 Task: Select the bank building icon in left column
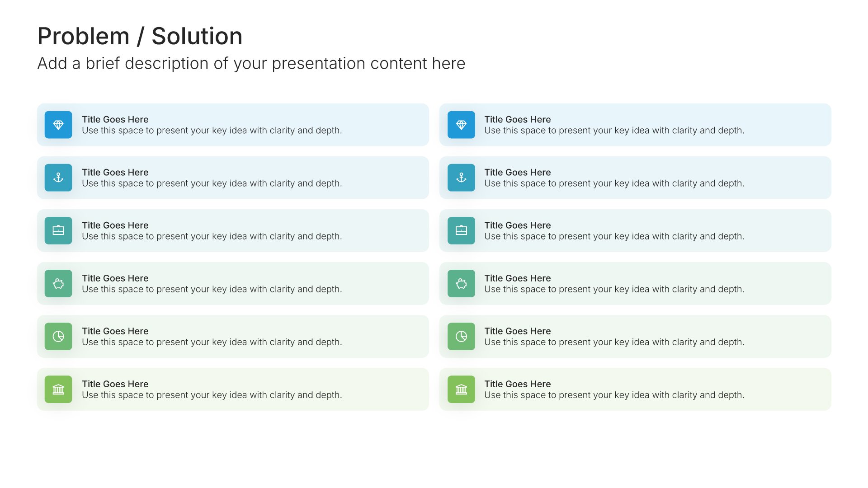(x=58, y=389)
